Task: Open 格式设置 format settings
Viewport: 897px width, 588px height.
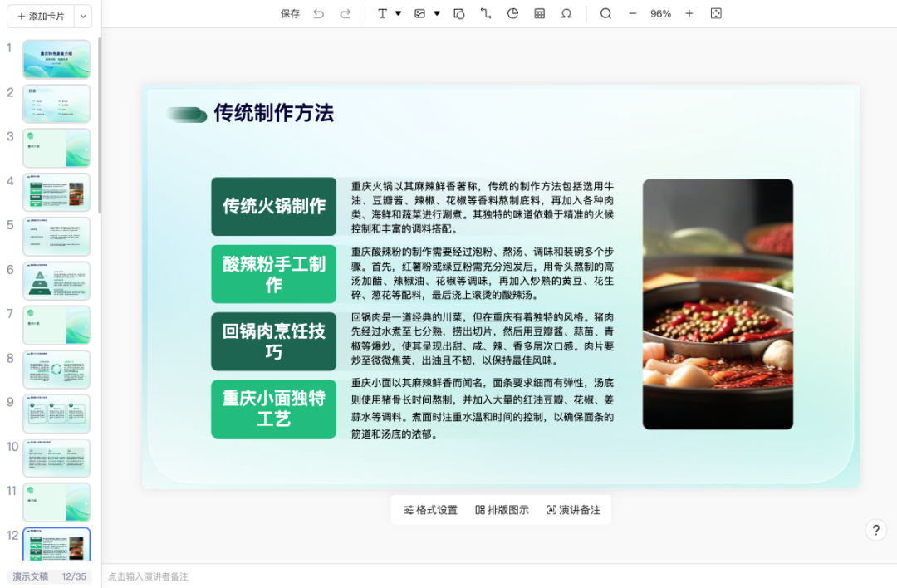Action: click(431, 510)
